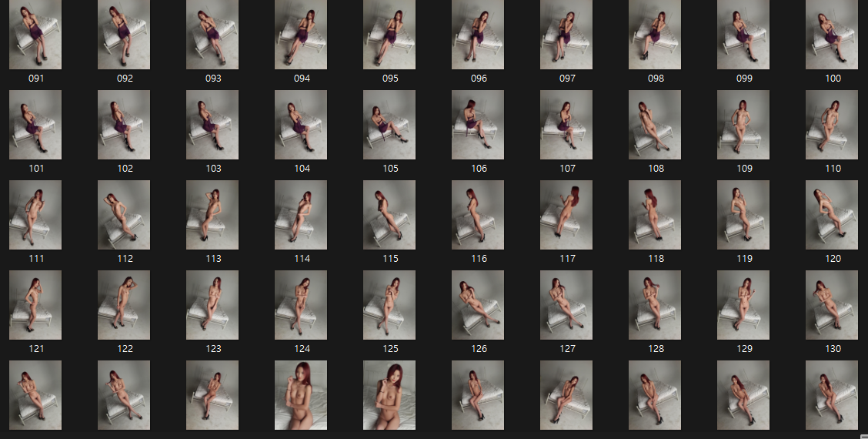Select image thumbnail 125
This screenshot has height=439, width=868.
tap(389, 305)
